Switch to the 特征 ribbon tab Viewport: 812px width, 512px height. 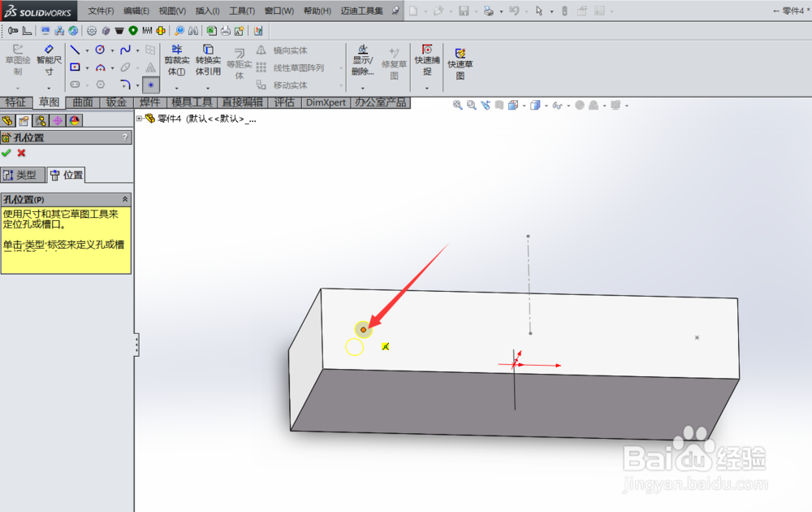(x=15, y=102)
